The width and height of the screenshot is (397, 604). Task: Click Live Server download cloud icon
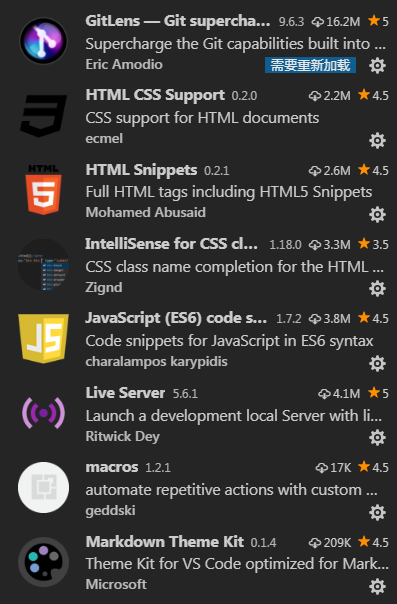click(324, 394)
